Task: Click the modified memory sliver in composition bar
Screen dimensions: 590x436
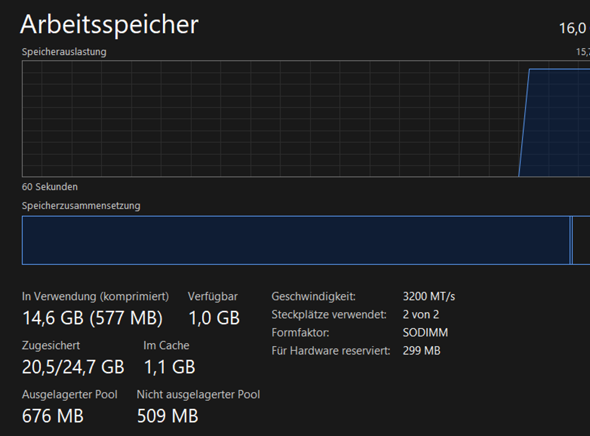Action: click(x=571, y=240)
